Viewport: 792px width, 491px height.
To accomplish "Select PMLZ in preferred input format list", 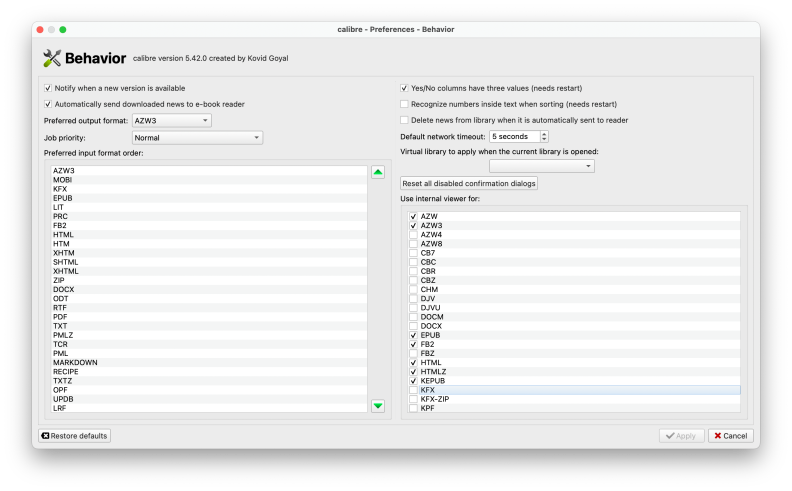I will click(x=209, y=335).
